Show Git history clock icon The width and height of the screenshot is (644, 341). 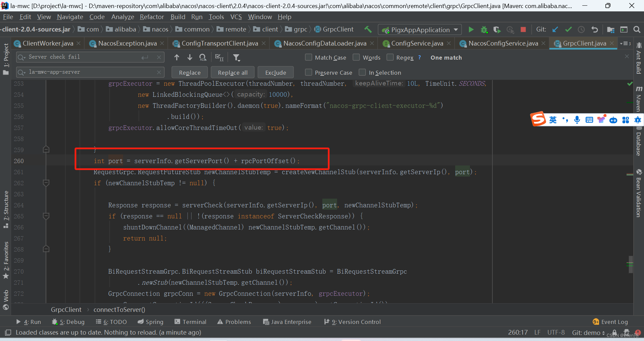(x=581, y=29)
